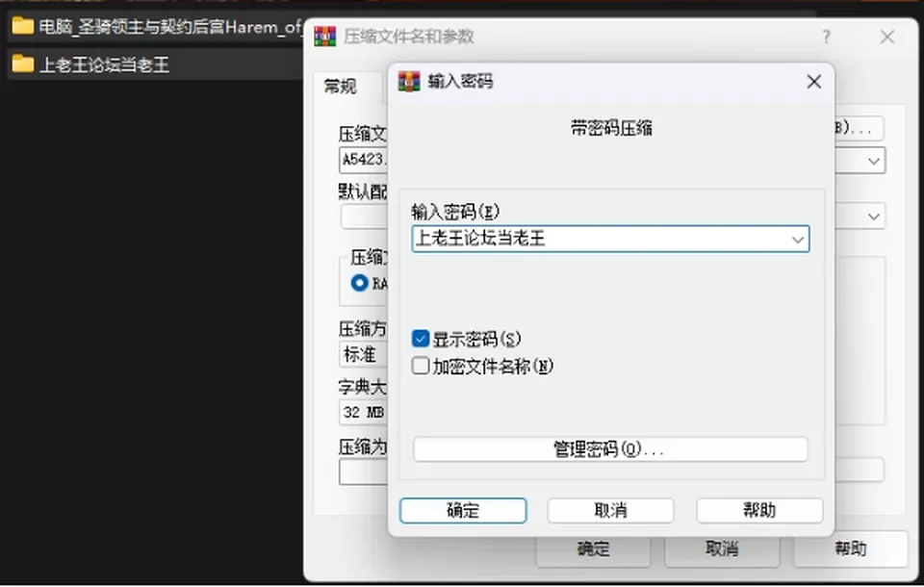Enable the 加密文件名称 checkbox

(x=421, y=366)
